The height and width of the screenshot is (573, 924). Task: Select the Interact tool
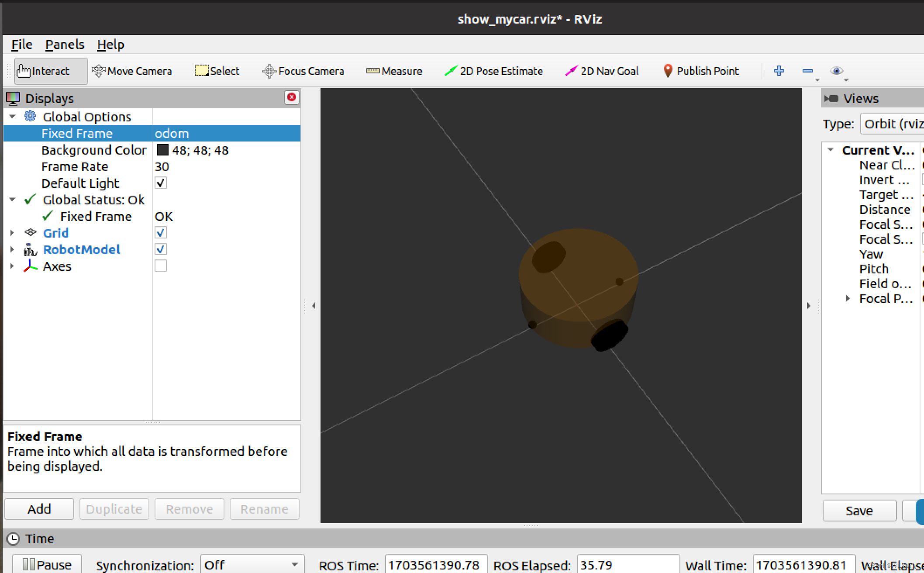(x=50, y=71)
